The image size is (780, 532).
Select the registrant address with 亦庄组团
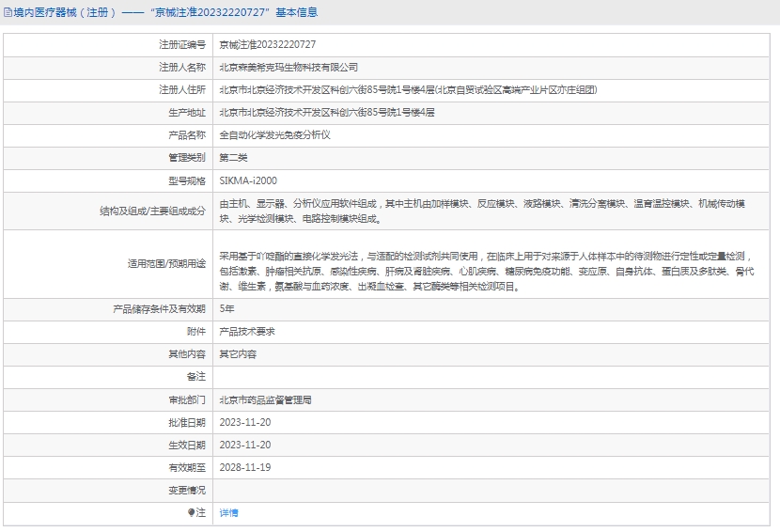tap(409, 89)
